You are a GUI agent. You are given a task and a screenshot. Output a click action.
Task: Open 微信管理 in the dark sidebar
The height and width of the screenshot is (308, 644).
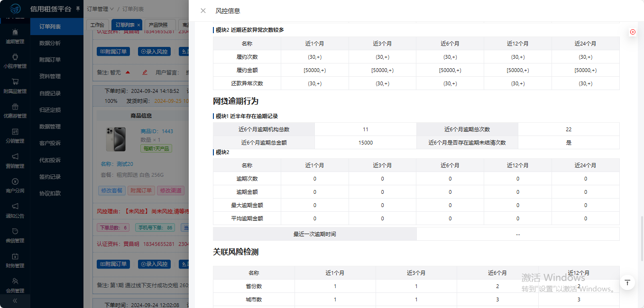[x=15, y=236]
